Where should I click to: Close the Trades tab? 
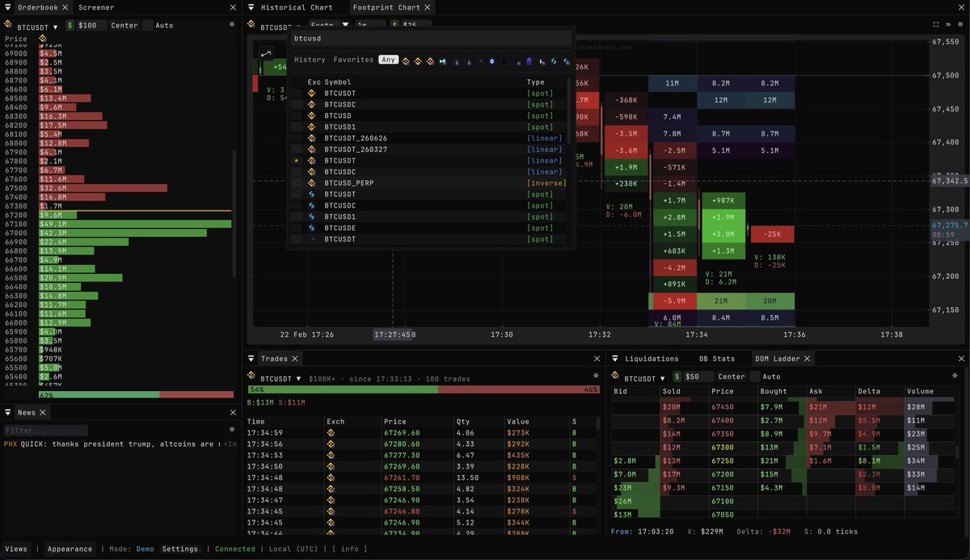295,359
